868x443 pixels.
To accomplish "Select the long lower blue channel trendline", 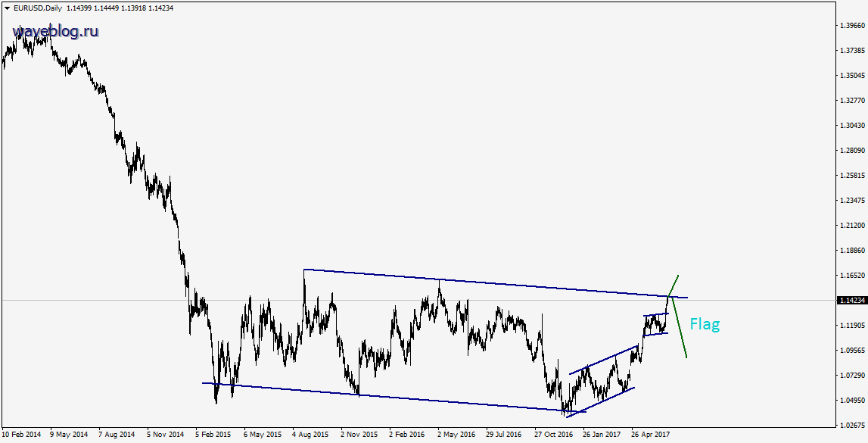I will pos(393,397).
